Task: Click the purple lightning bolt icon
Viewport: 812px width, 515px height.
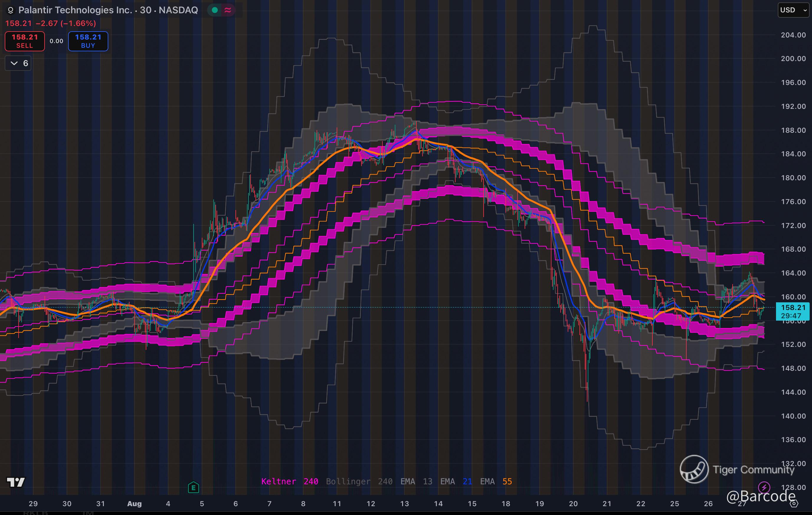Action: coord(764,487)
